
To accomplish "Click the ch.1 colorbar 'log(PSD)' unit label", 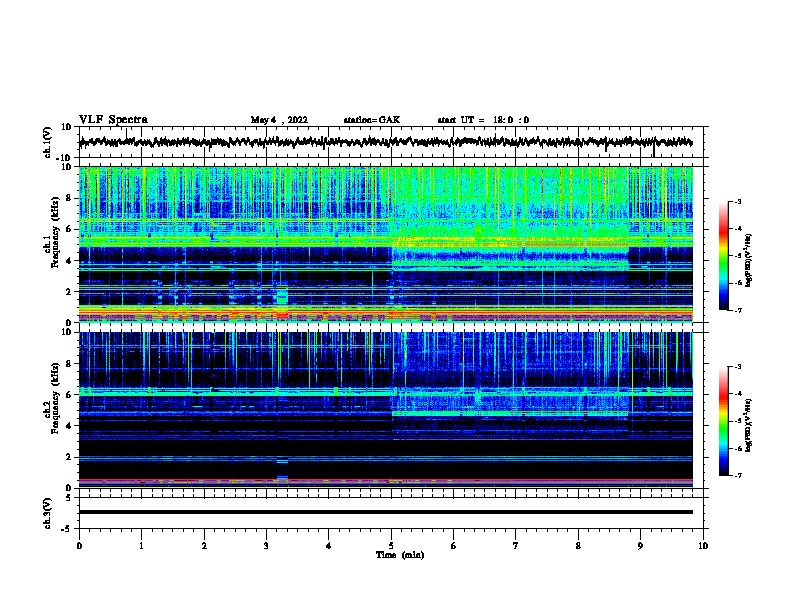I will point(749,260).
